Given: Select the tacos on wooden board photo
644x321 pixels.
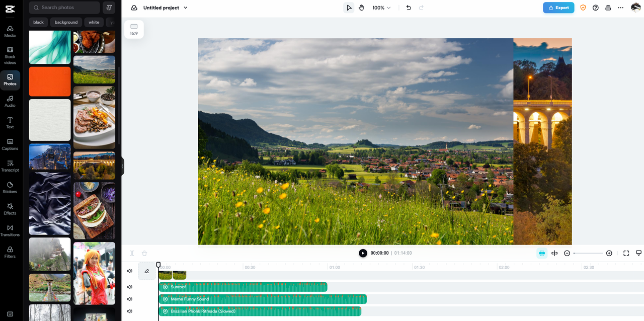Looking at the screenshot, I should [x=94, y=210].
